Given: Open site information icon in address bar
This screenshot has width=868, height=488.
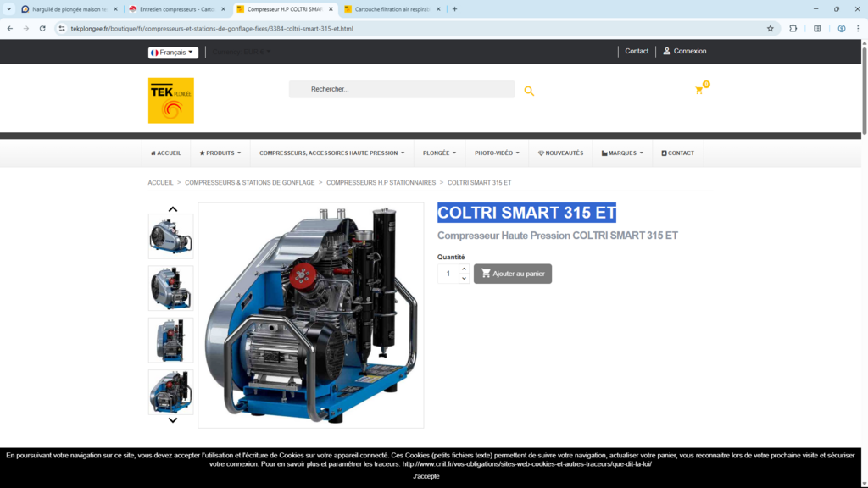Looking at the screenshot, I should [x=61, y=28].
